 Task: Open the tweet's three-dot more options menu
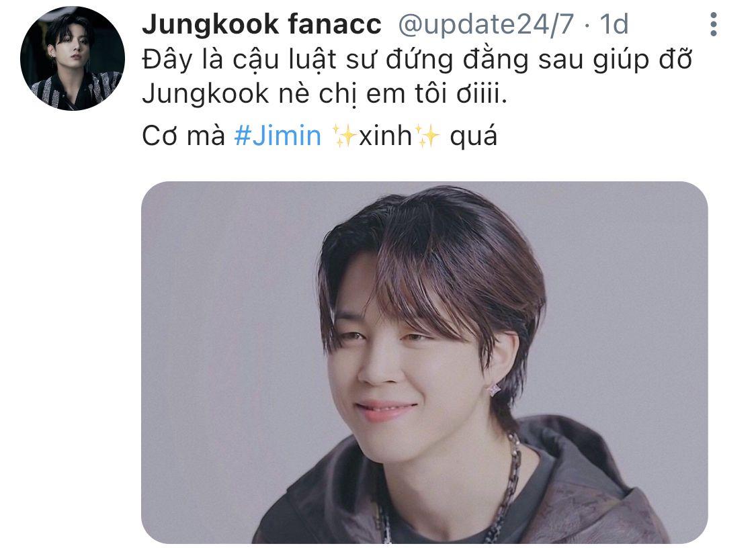coord(714,24)
